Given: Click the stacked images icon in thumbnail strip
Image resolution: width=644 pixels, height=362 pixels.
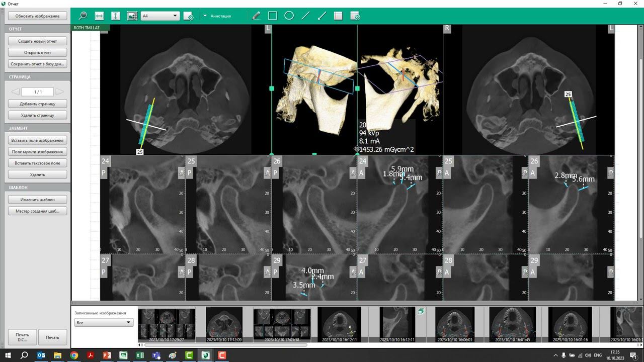Looking at the screenshot, I should click(421, 311).
